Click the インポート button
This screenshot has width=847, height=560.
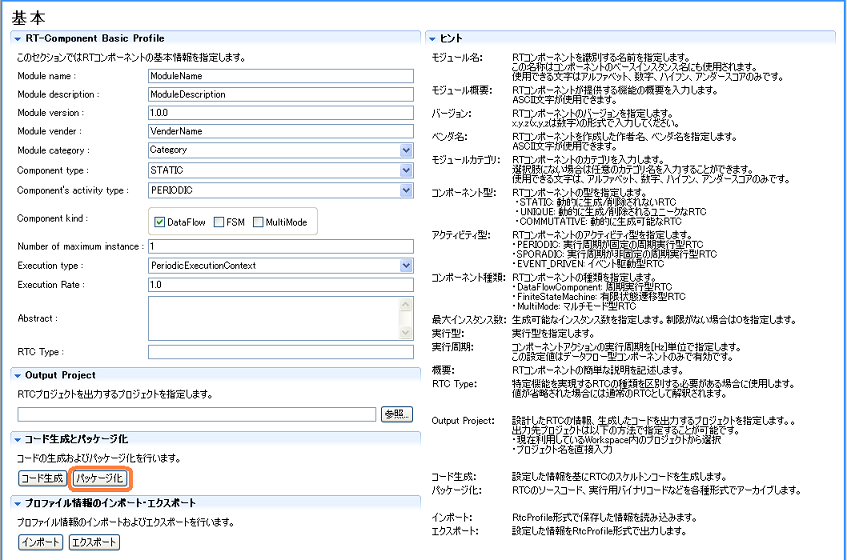(41, 543)
